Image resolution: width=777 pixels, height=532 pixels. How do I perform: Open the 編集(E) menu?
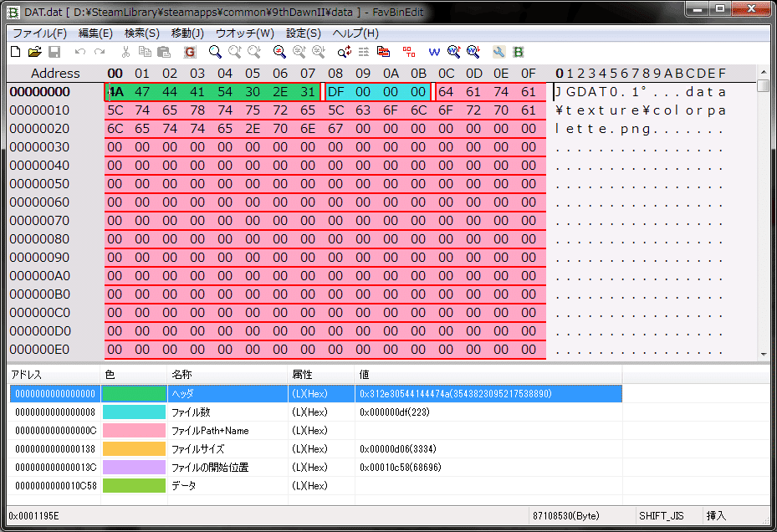pos(95,33)
